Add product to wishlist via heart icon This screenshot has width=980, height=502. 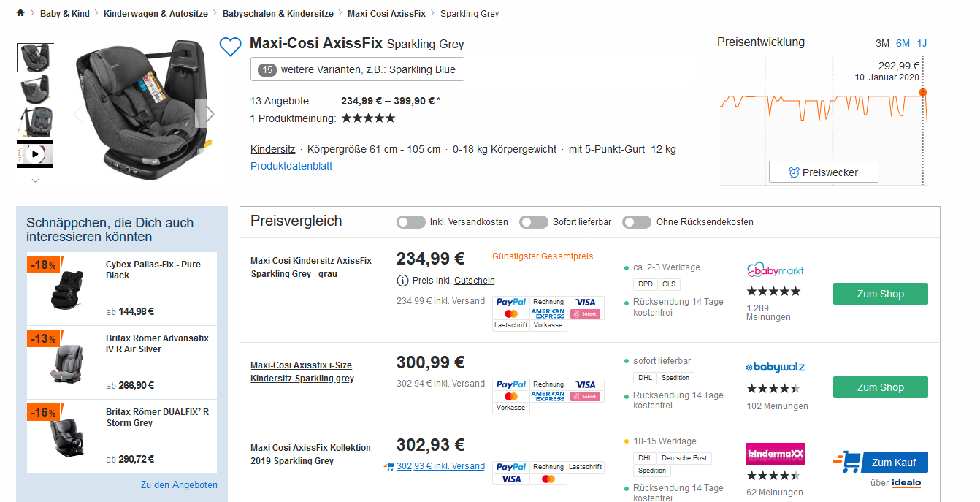pos(230,47)
